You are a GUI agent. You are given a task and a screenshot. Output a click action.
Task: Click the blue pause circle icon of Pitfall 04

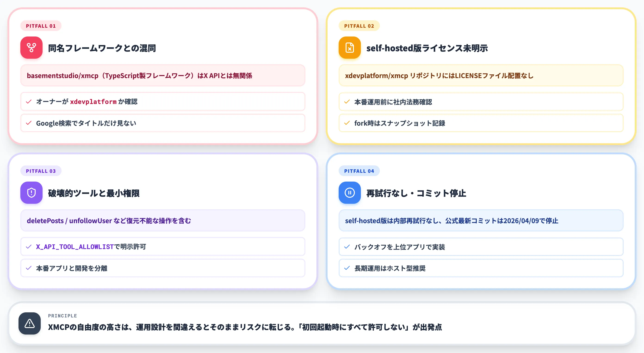(x=350, y=193)
